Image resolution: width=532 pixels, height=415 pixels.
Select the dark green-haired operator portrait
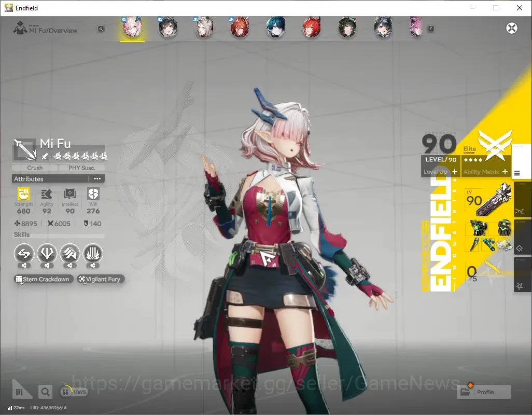(347, 27)
